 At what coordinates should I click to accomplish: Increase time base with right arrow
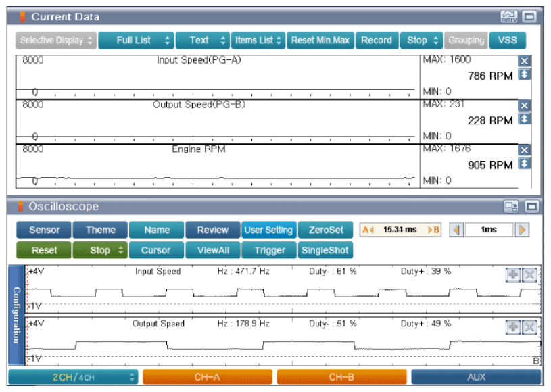[x=522, y=230]
